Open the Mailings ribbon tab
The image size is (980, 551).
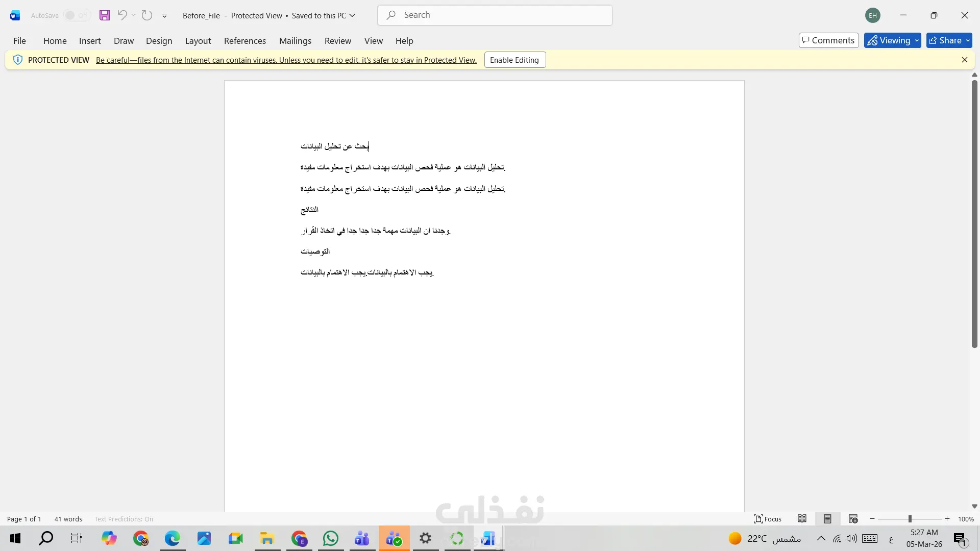click(x=295, y=41)
